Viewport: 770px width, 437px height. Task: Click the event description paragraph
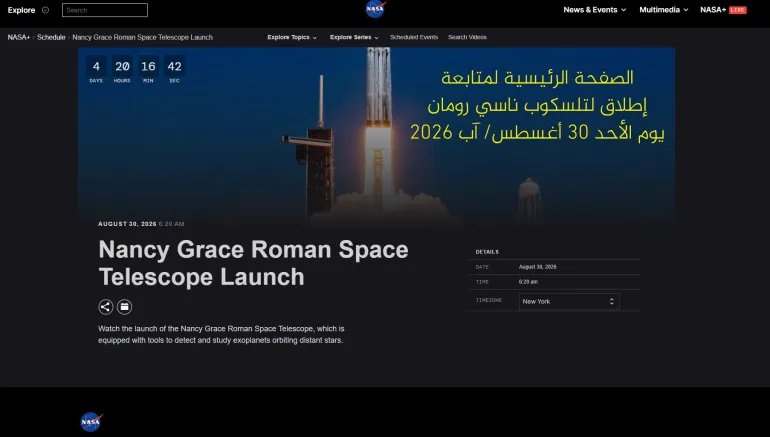point(221,334)
